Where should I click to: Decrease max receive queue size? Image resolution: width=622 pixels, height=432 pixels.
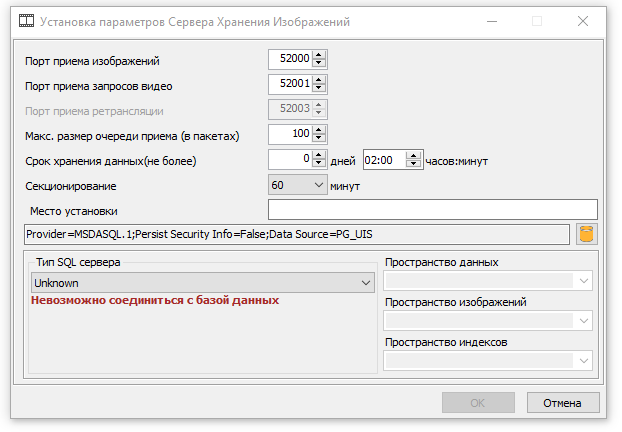pyautogui.click(x=320, y=137)
